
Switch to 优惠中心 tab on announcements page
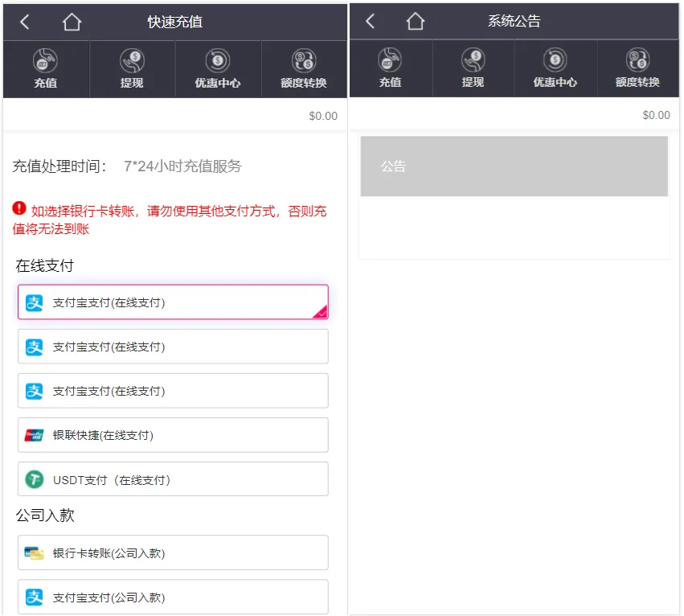pos(555,68)
